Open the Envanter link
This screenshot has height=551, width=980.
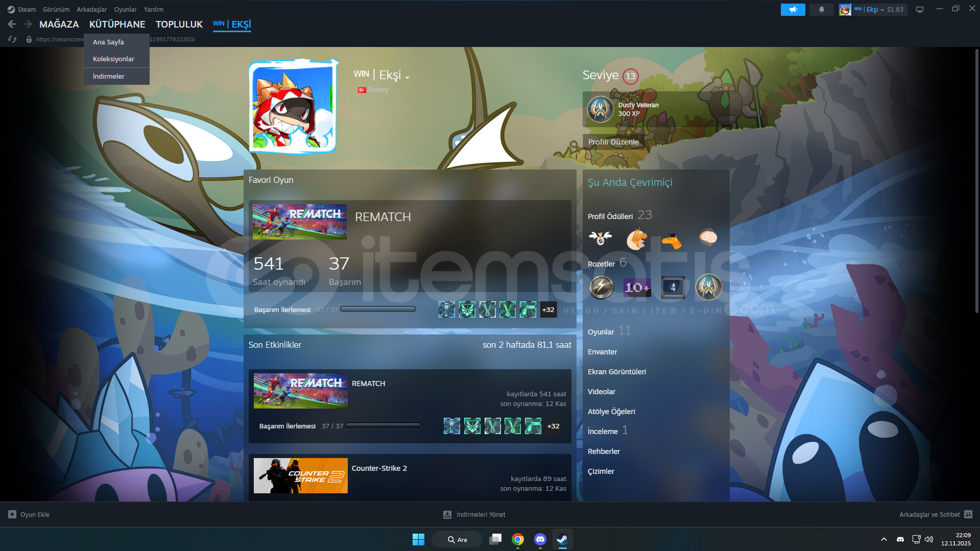tap(603, 351)
